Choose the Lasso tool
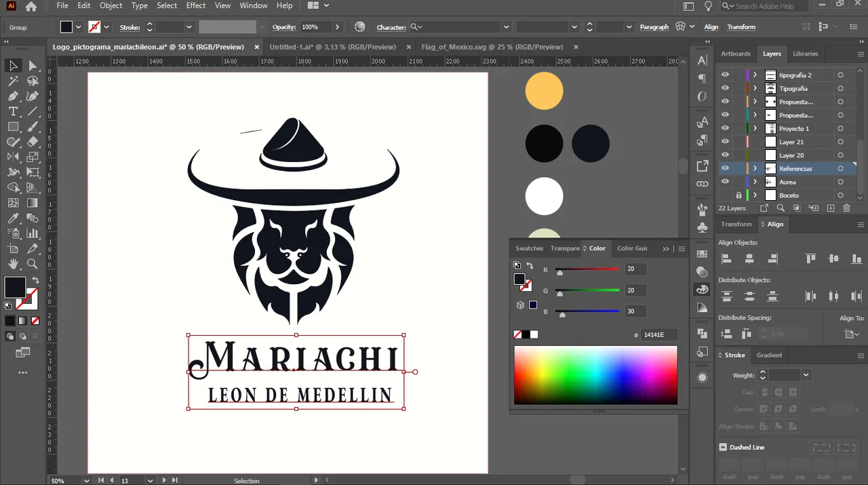This screenshot has width=868, height=485. click(x=32, y=81)
